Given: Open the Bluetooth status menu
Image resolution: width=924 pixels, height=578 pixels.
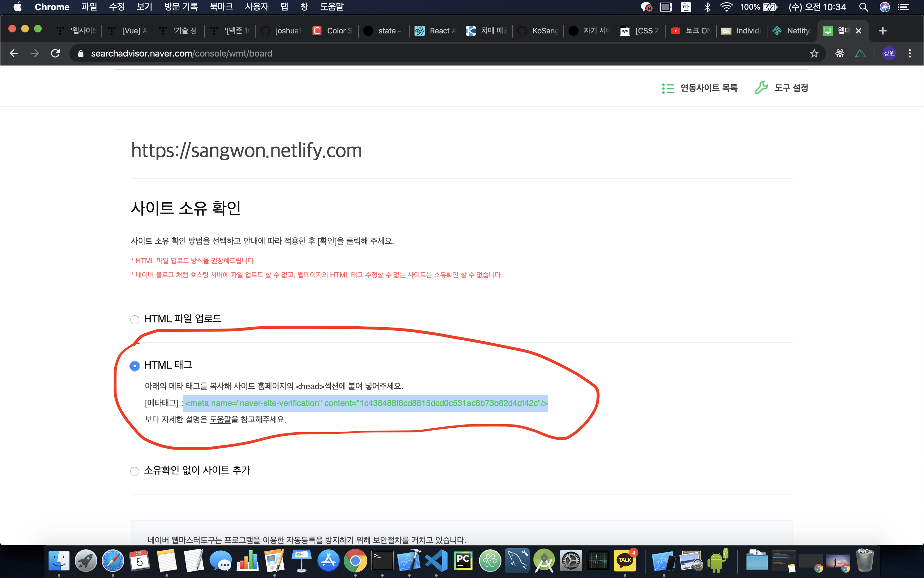Looking at the screenshot, I should pos(707,7).
